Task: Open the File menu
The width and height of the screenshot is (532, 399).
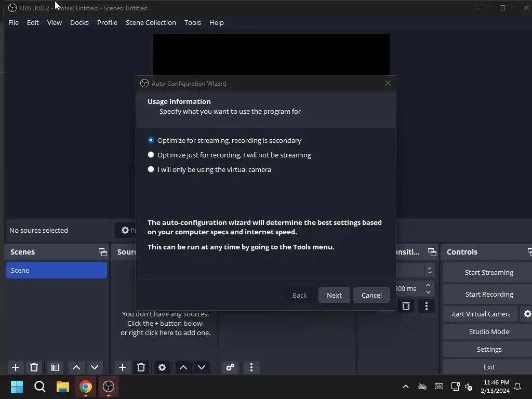Action: point(14,22)
